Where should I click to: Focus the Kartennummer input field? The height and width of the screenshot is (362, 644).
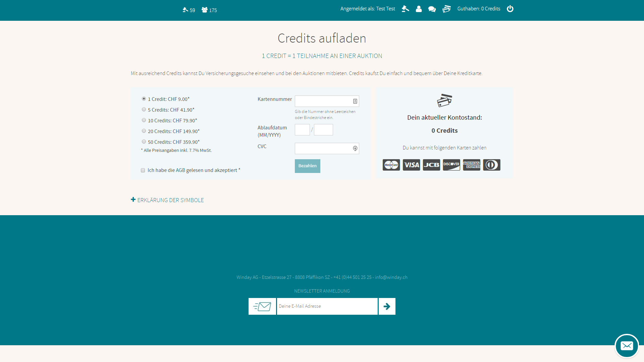pos(323,101)
